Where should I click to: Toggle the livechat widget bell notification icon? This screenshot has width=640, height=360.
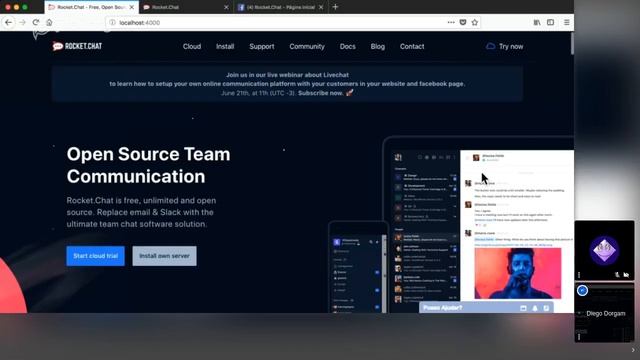point(535,308)
